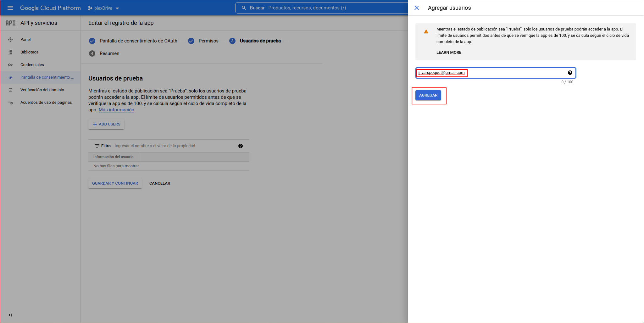The image size is (644, 323).
Task: Open the Más información link
Action: [116, 110]
